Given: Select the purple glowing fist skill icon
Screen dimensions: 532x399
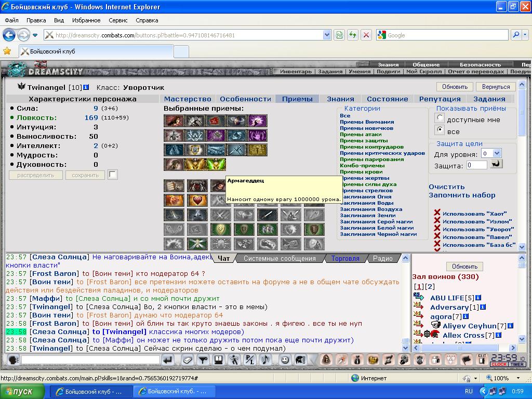Looking at the screenshot, I should (258, 121).
